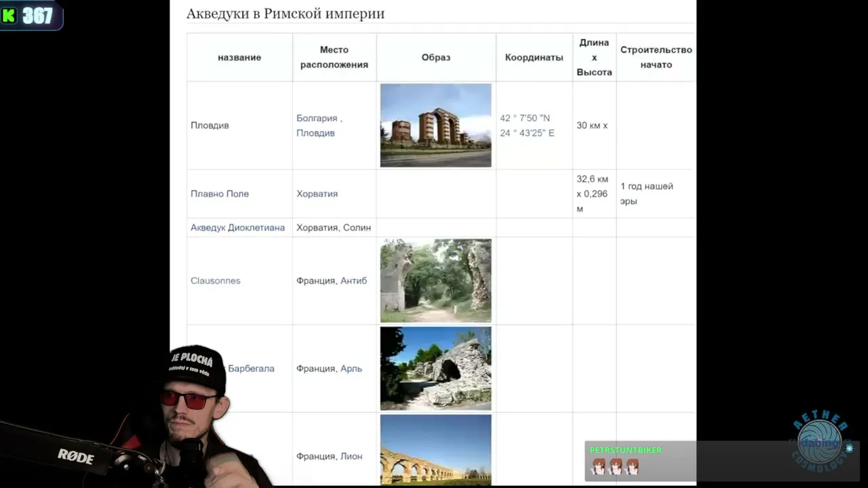
Task: Click the Хорватия, Солин cell
Action: 334,228
